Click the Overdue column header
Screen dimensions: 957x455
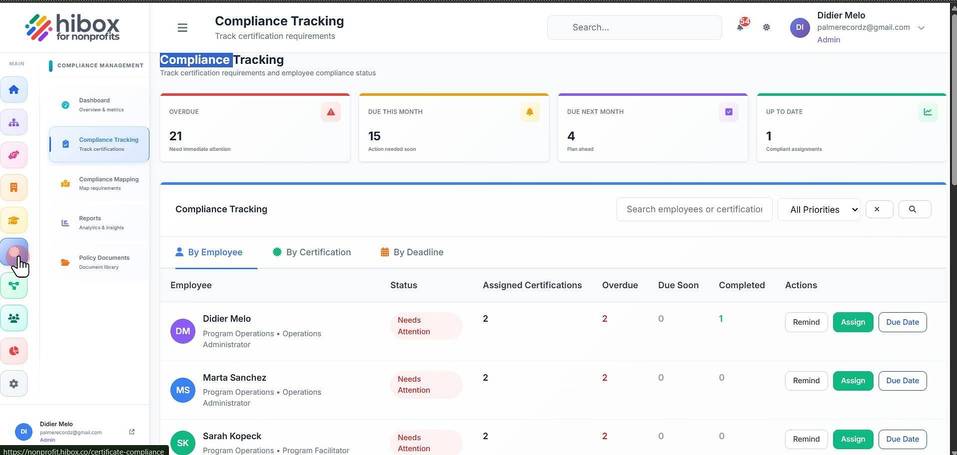tap(620, 285)
